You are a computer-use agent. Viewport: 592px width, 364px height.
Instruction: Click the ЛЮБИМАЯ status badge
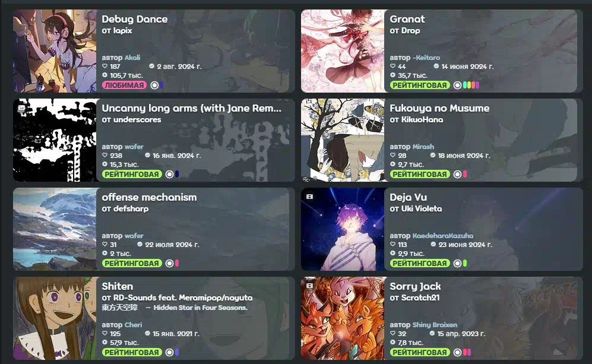(x=125, y=85)
